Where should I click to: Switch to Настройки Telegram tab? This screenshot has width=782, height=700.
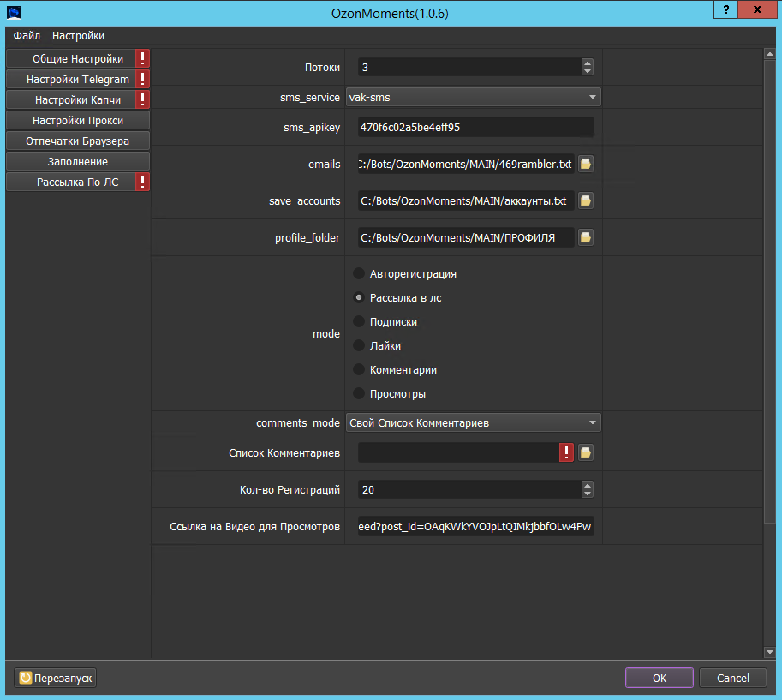click(x=78, y=79)
